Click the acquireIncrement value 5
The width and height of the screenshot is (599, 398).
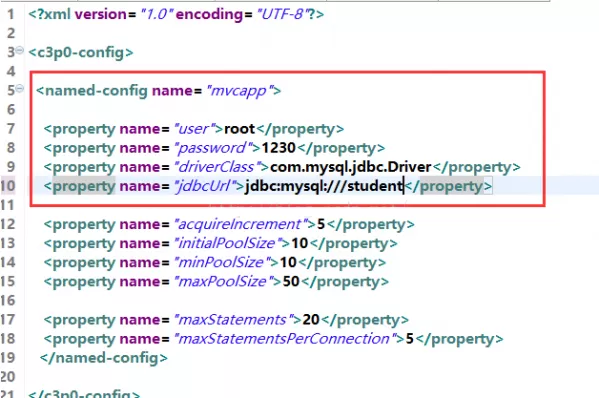point(321,225)
